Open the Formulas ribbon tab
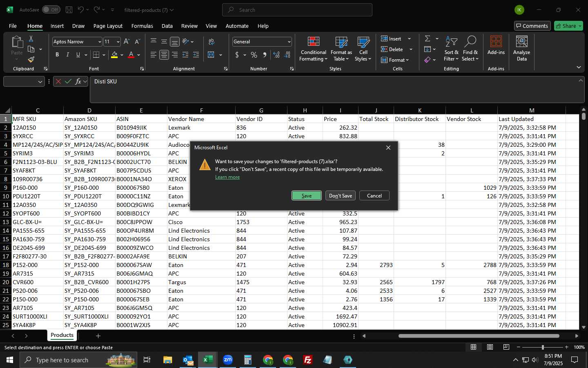The image size is (588, 368). pyautogui.click(x=142, y=26)
